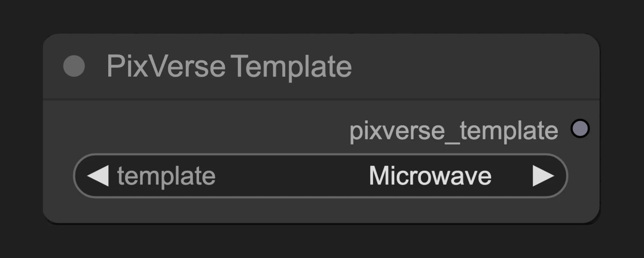Select the left arrow of the template selector
Image resolution: width=644 pixels, height=258 pixels.
97,176
